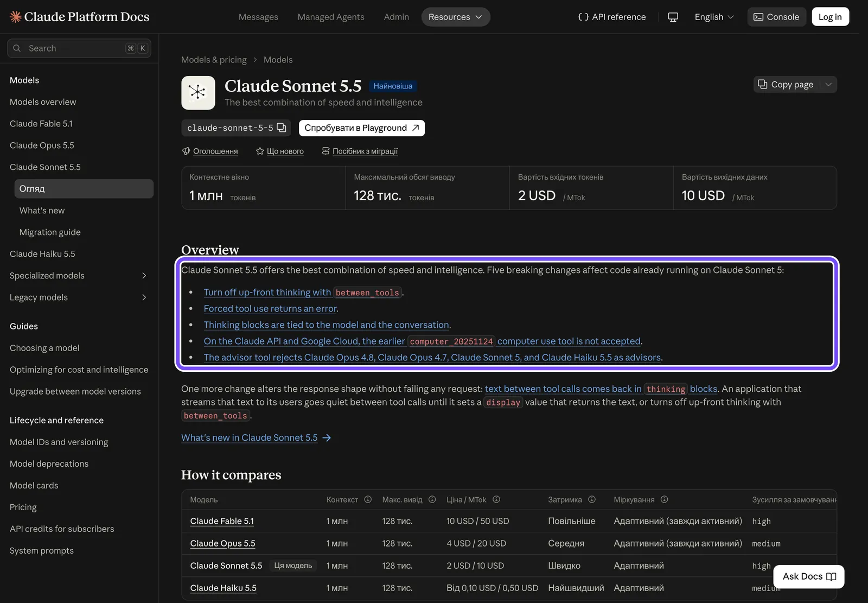Open computer use tool not accepted link
Image resolution: width=868 pixels, height=603 pixels.
(x=422, y=341)
